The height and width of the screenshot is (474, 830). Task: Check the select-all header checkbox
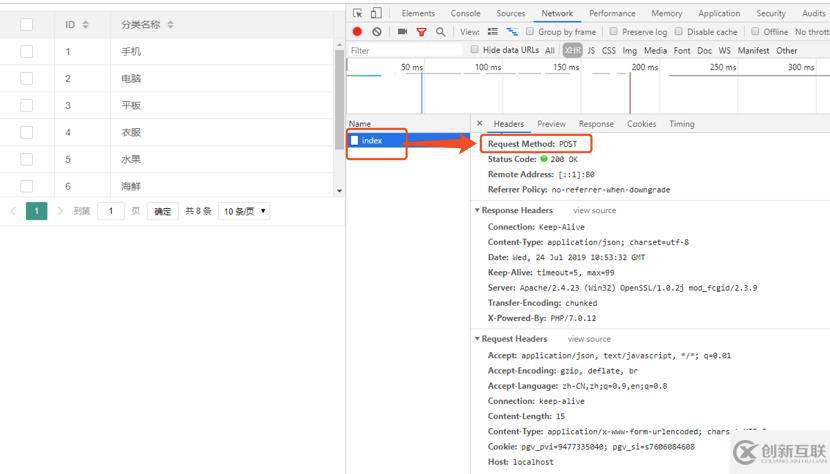[26, 24]
